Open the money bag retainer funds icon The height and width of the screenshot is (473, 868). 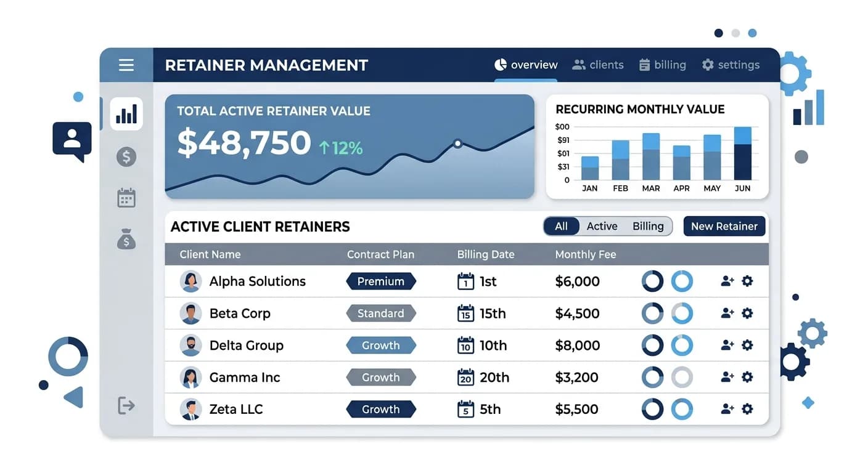[126, 239]
